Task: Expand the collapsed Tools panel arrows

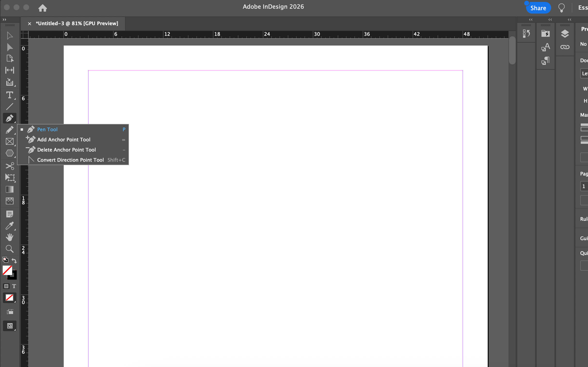Action: point(4,20)
